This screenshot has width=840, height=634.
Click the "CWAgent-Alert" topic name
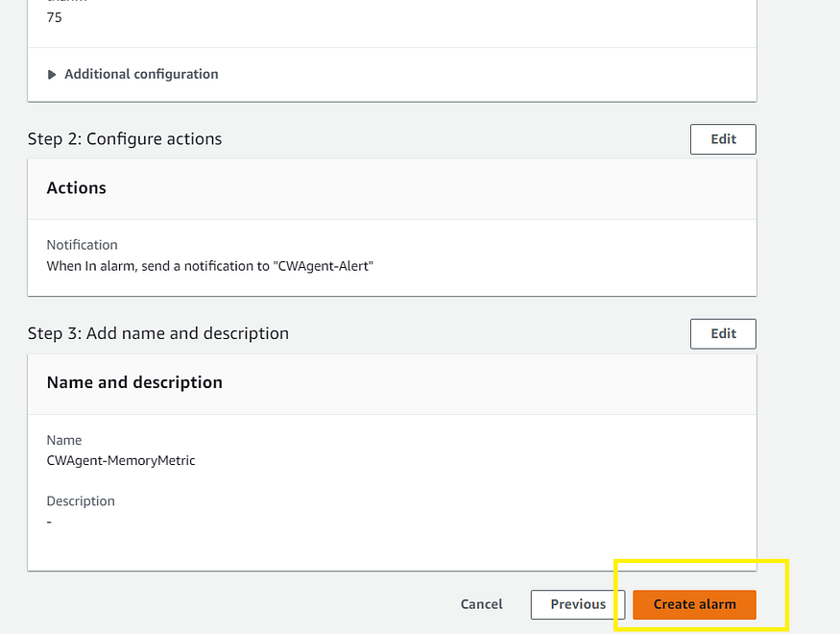(324, 265)
